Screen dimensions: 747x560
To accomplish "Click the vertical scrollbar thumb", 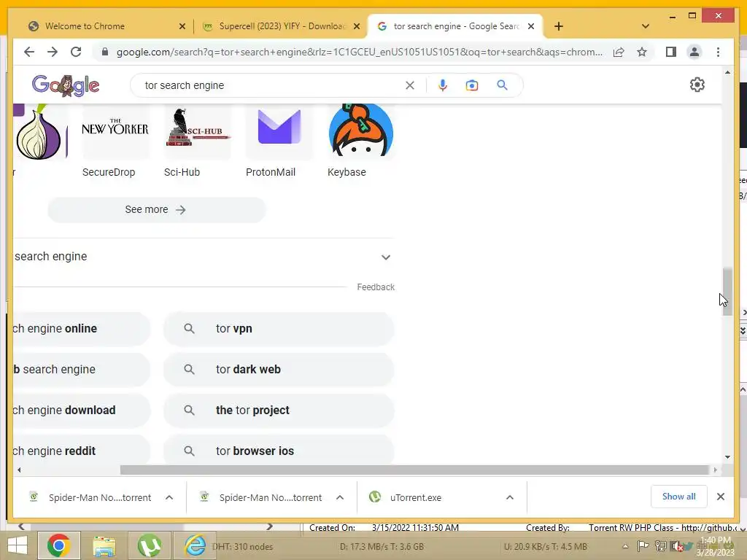I will coord(727,292).
